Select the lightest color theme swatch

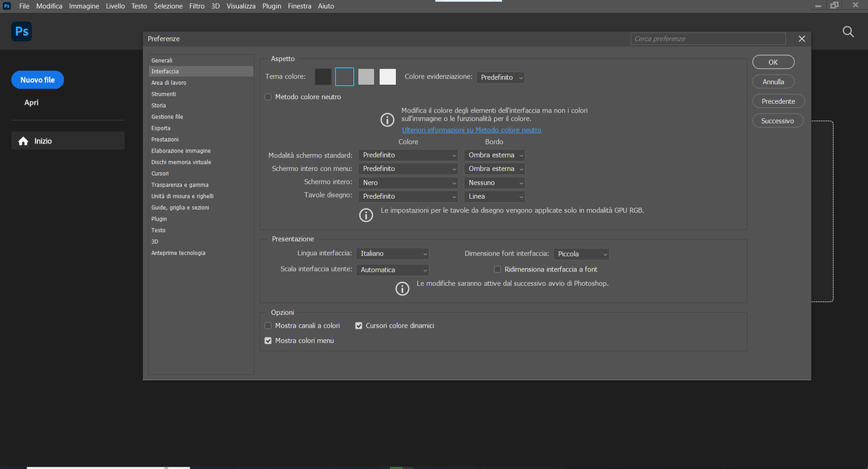pyautogui.click(x=387, y=77)
